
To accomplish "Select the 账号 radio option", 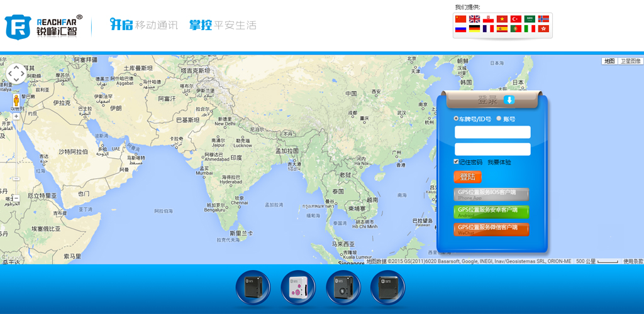I will coord(499,118).
